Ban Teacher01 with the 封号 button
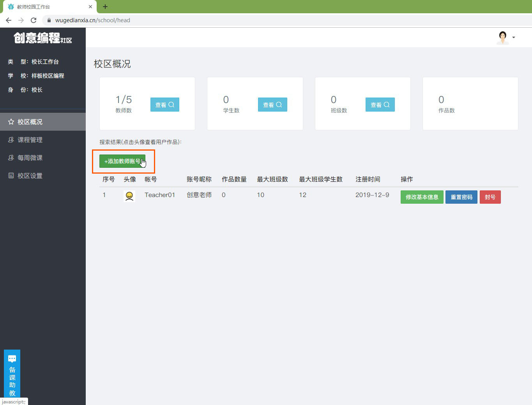Viewport: 532px width, 405px height. (490, 197)
